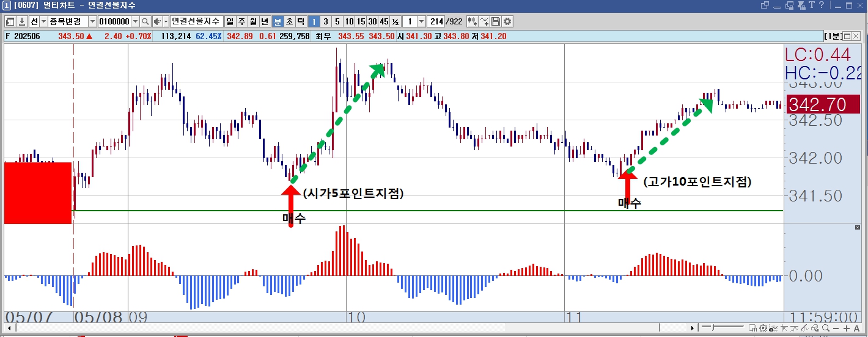
Task: Click the save chart floppy disk icon
Action: 496,21
